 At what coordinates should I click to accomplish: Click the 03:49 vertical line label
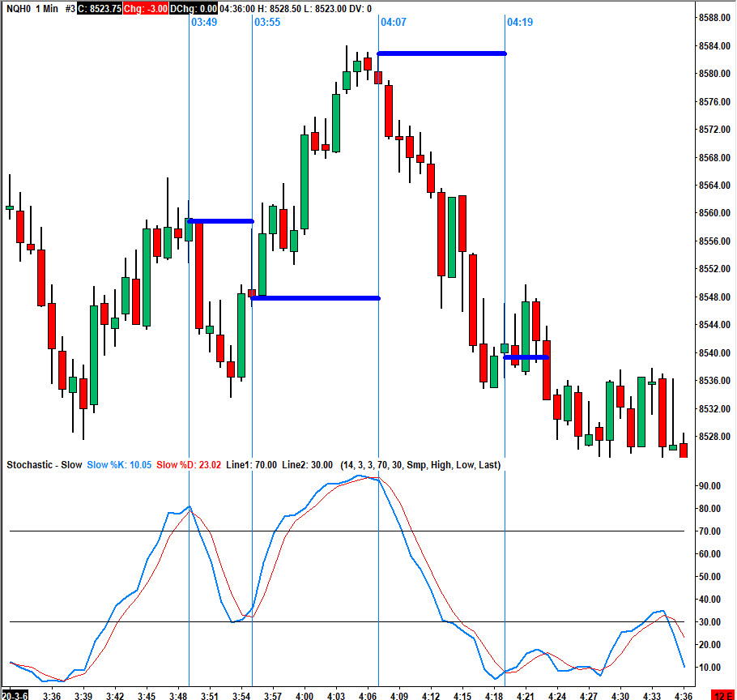point(204,22)
